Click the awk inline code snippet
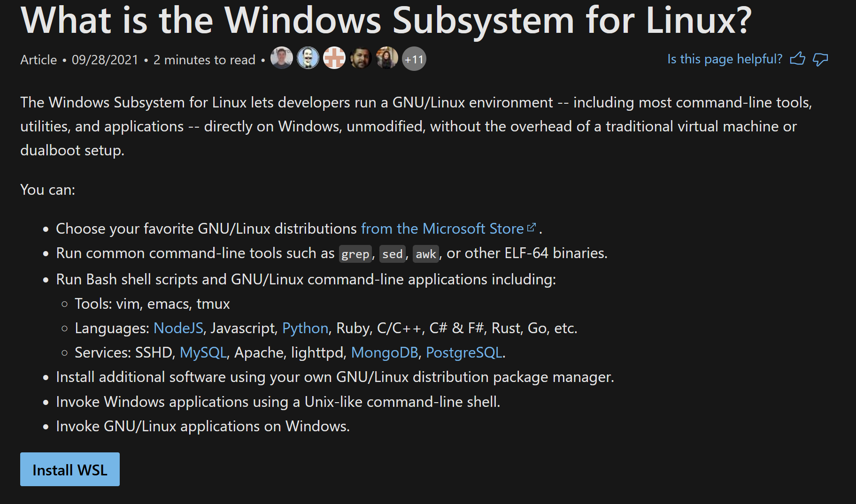 click(x=426, y=254)
